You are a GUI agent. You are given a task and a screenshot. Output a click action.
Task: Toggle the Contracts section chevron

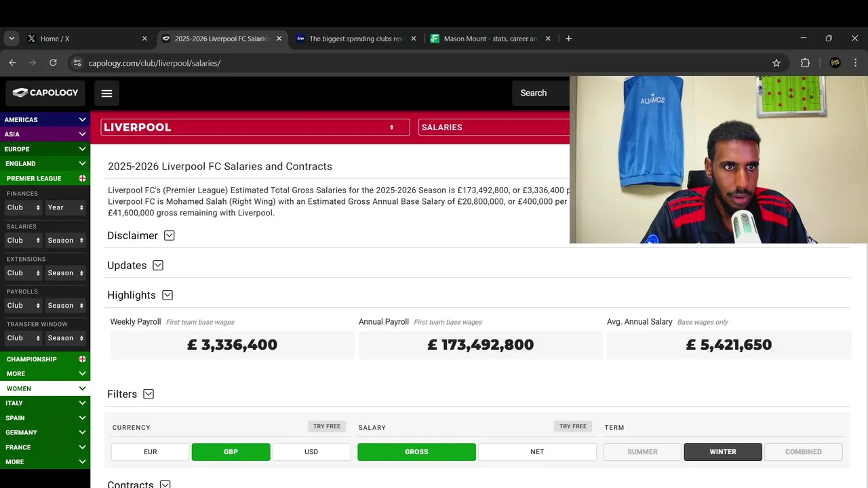pos(165,485)
